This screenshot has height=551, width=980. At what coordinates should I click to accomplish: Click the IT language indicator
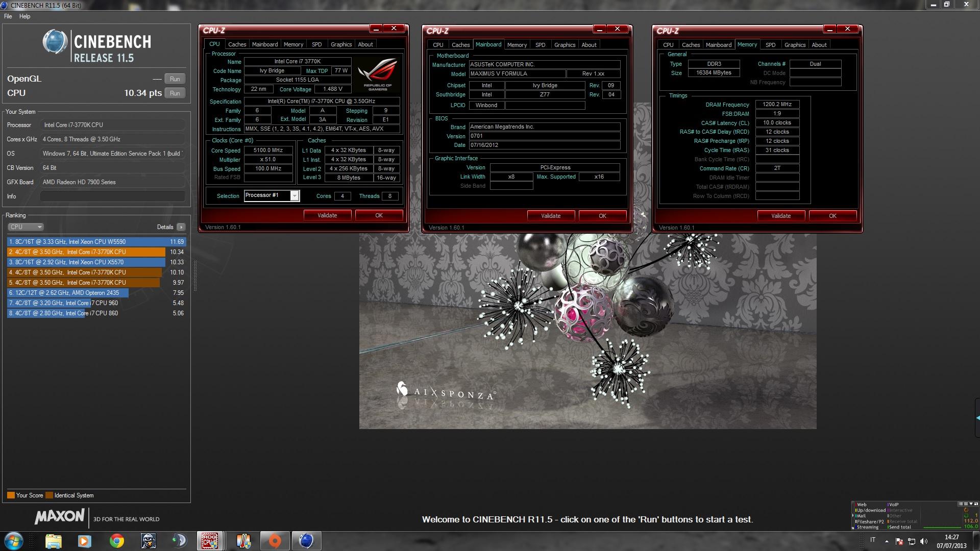click(x=873, y=540)
